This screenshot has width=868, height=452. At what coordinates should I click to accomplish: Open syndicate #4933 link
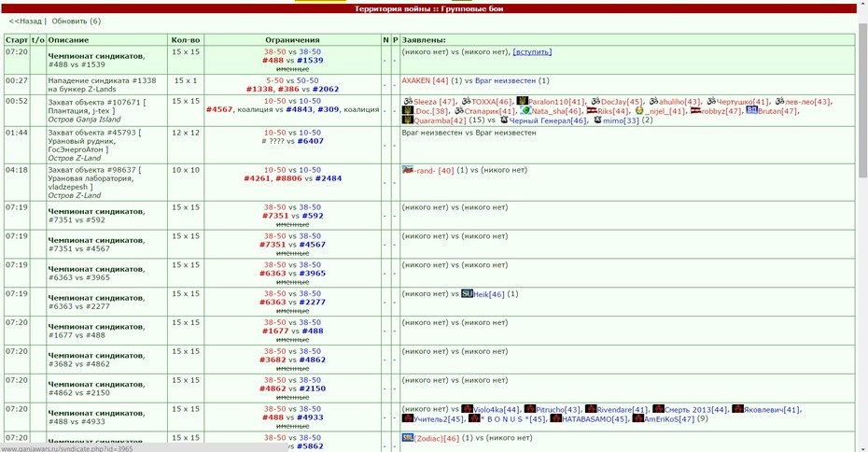click(310, 417)
